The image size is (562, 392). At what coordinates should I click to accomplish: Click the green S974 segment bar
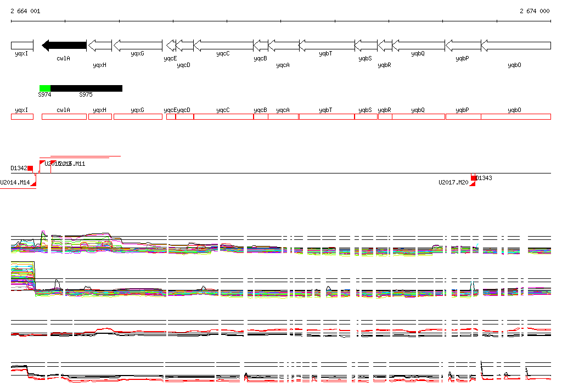click(45, 88)
